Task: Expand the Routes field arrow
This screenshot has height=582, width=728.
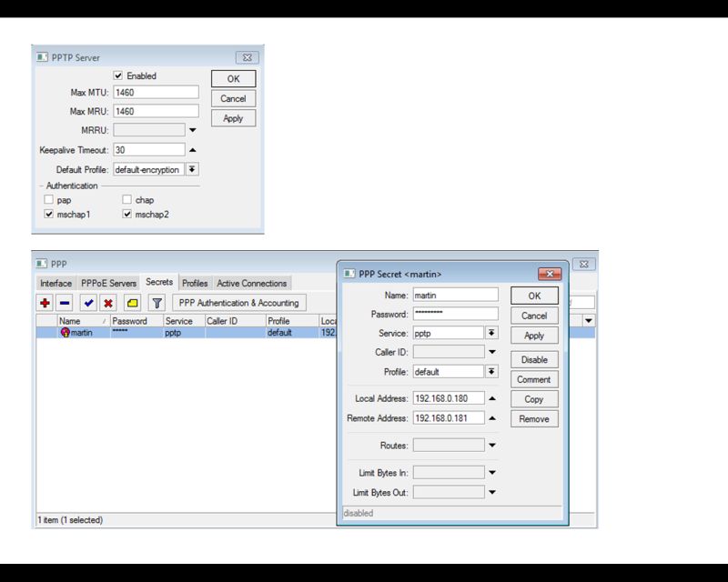Action: point(492,446)
